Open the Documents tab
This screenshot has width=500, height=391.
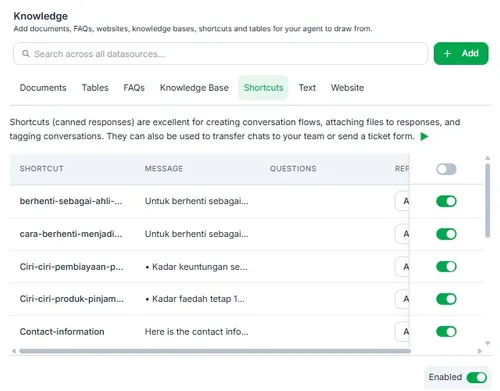coord(43,88)
